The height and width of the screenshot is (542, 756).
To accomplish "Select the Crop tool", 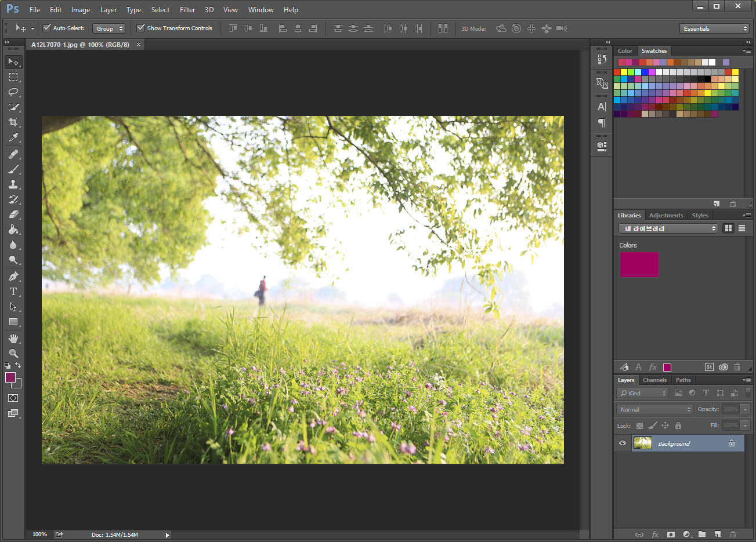I will point(13,122).
